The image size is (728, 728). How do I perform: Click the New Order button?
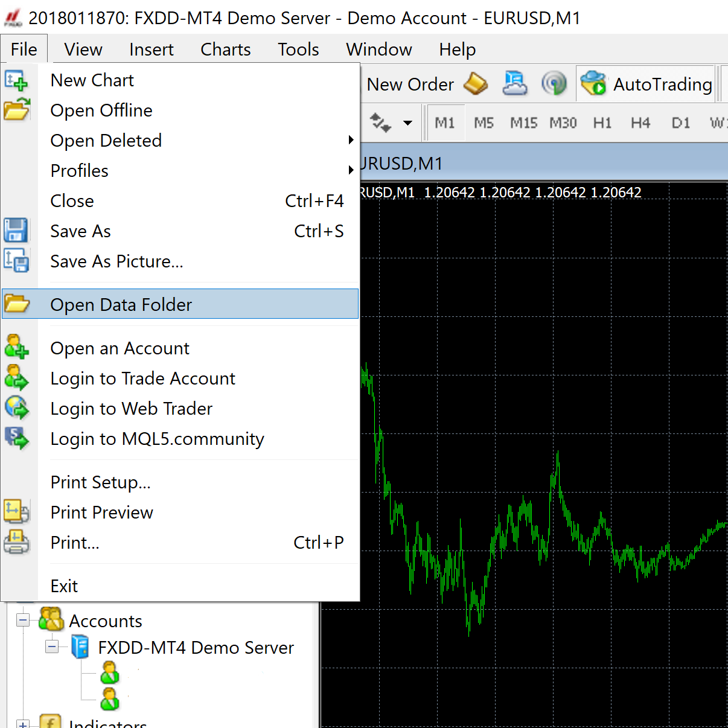click(x=410, y=85)
